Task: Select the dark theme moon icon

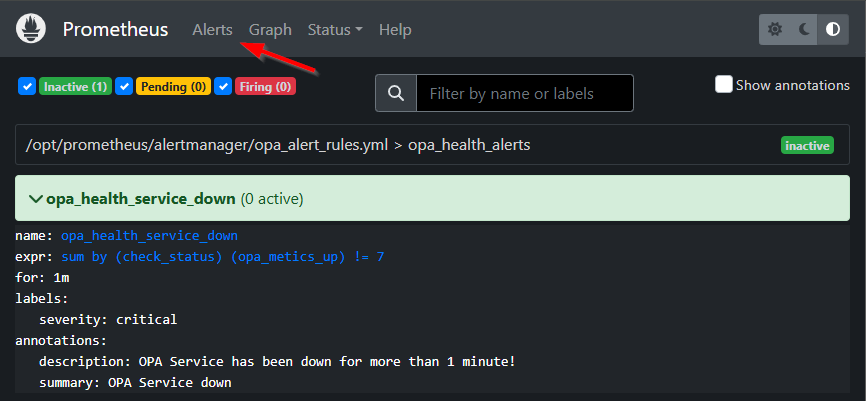Action: pos(804,29)
